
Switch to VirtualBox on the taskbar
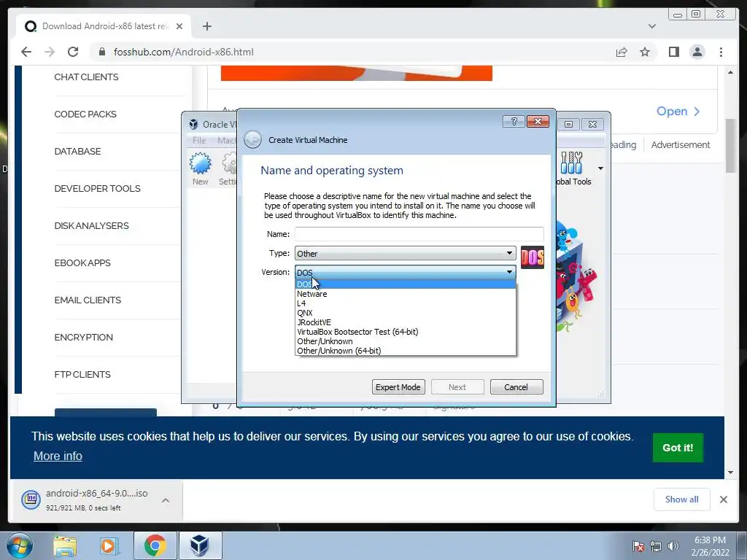click(200, 545)
